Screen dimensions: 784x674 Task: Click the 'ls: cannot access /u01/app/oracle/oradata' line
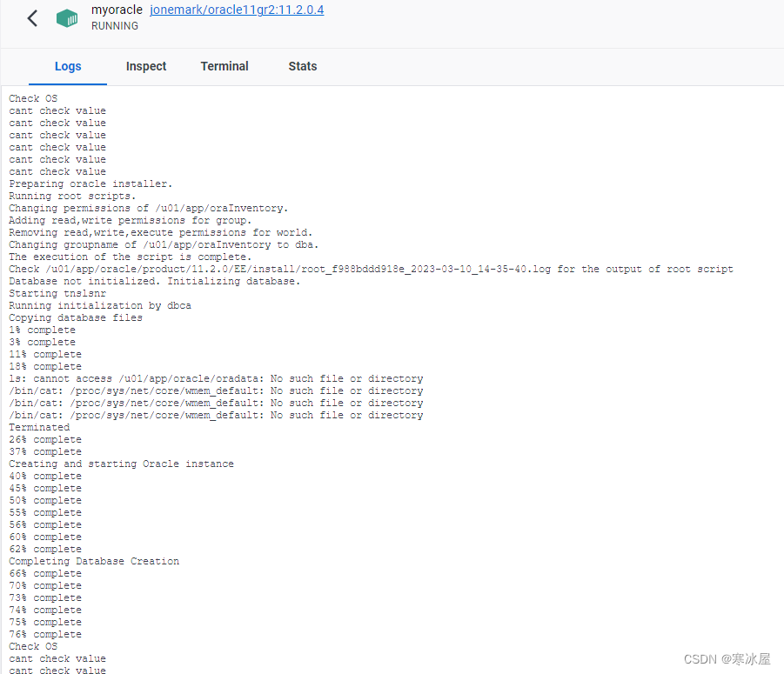pos(216,378)
